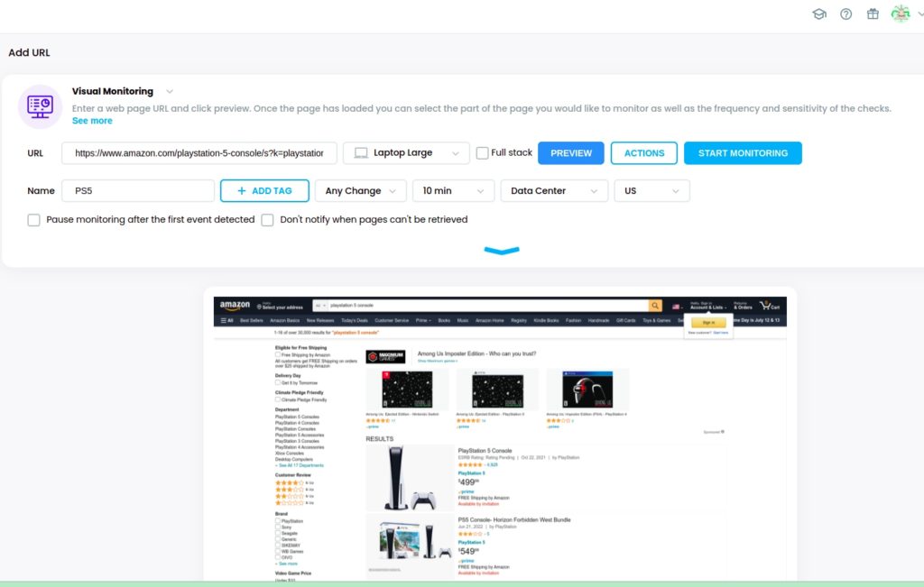Click Account & Lists in preview
The image size is (924, 587).
[x=707, y=306]
